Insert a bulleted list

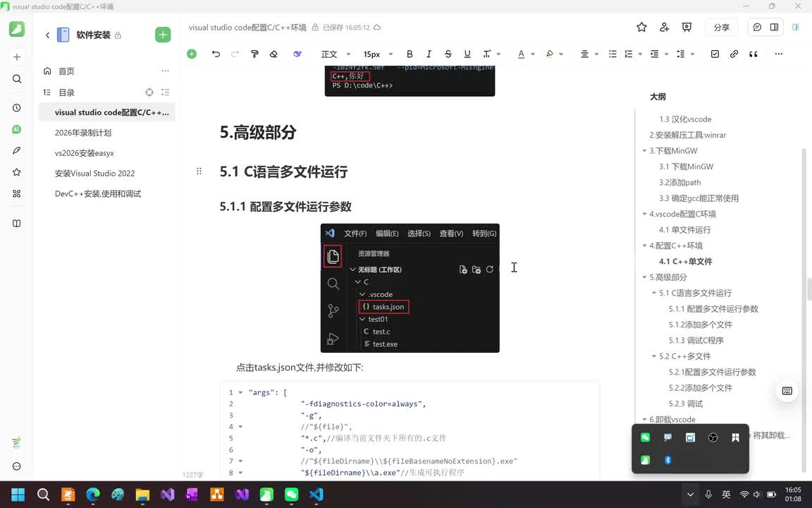(613, 54)
